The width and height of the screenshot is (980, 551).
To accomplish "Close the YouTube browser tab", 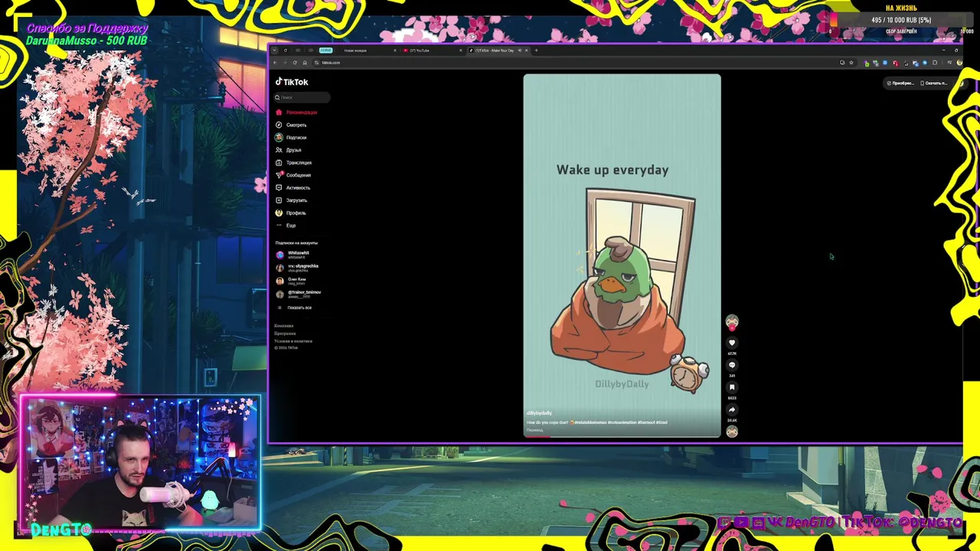I will tap(461, 51).
